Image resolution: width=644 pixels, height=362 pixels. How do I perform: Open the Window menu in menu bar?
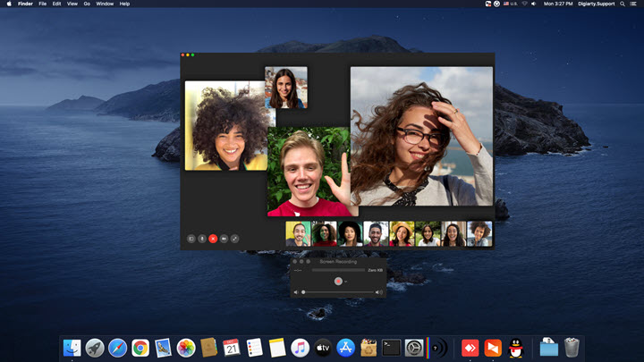pyautogui.click(x=105, y=4)
